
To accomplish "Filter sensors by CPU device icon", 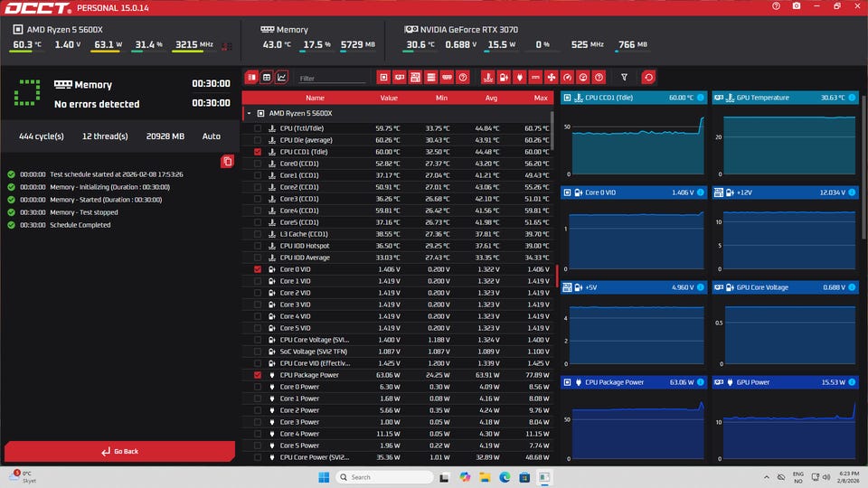I will (383, 78).
